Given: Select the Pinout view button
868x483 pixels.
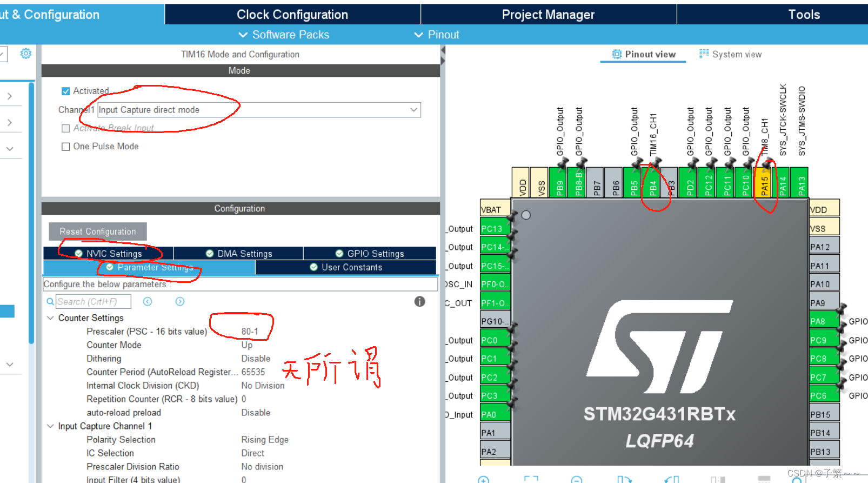Looking at the screenshot, I should [x=643, y=54].
